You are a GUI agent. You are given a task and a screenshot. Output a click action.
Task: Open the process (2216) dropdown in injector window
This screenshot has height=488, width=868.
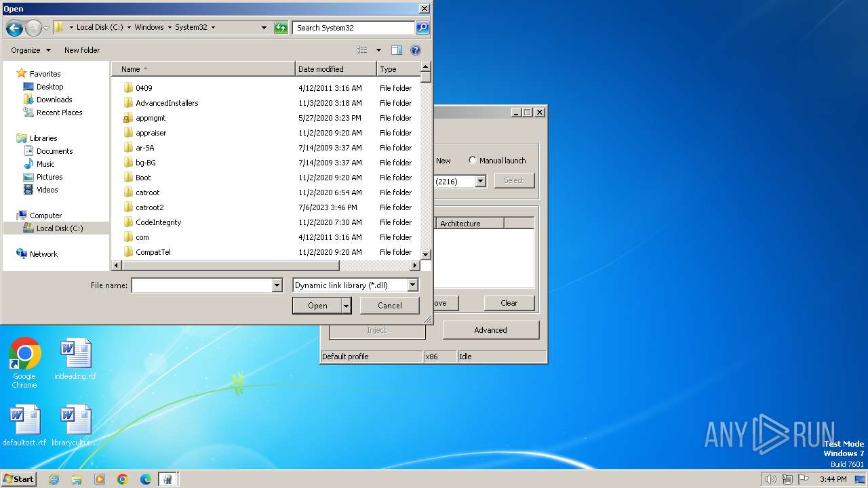tap(480, 181)
